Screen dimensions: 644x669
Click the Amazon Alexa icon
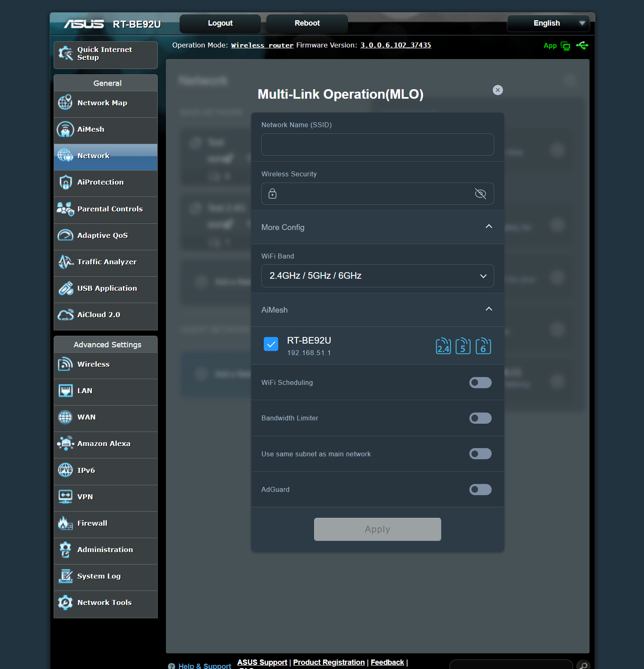pyautogui.click(x=65, y=444)
